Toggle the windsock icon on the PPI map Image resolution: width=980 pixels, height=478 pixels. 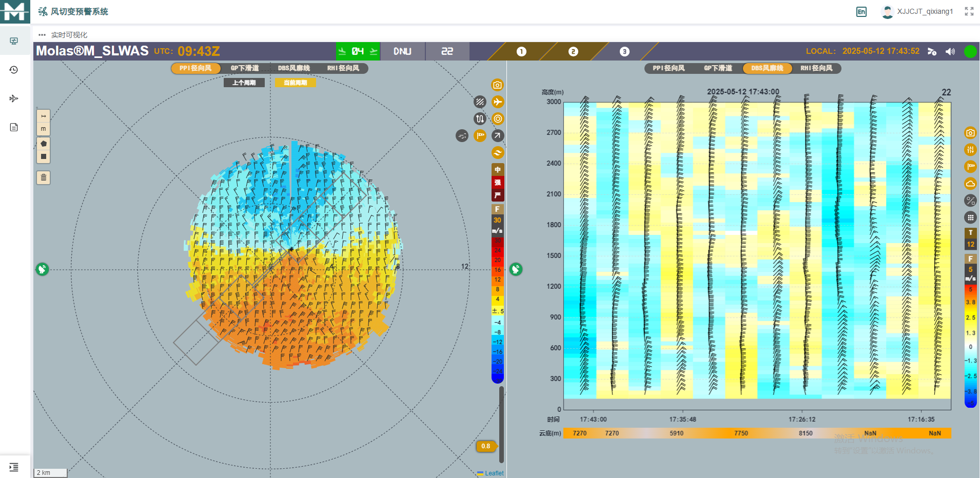480,135
